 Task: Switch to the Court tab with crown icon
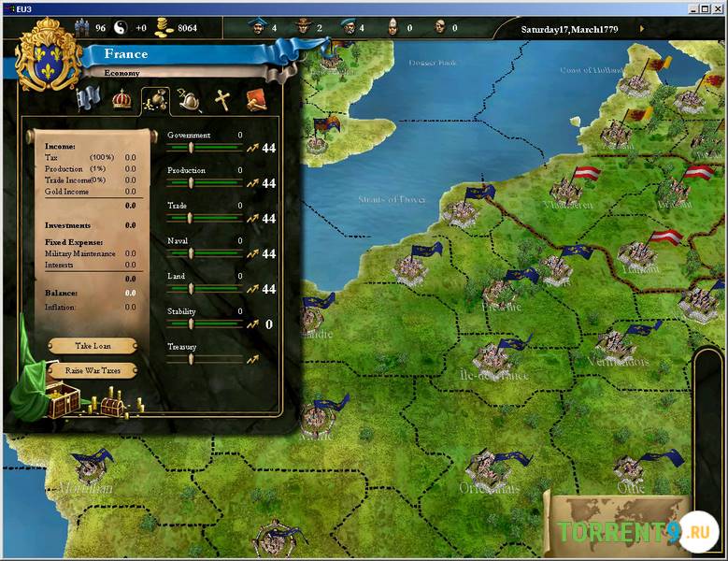[x=121, y=98]
